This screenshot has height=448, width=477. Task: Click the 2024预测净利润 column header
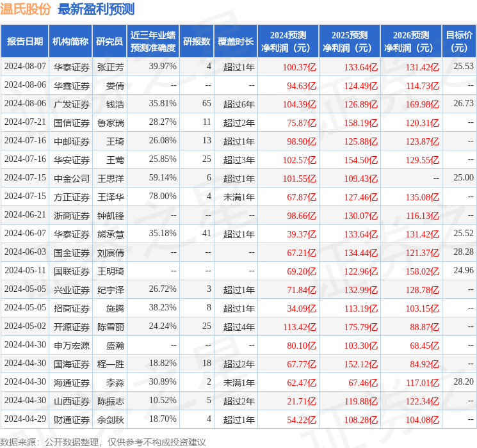tap(288, 42)
